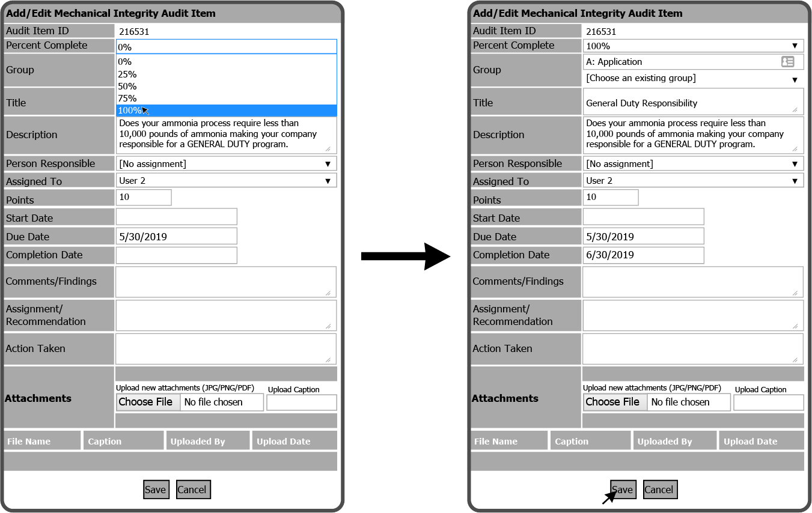
Task: Click Completion Date field containing 6/30/2019
Action: coord(643,255)
